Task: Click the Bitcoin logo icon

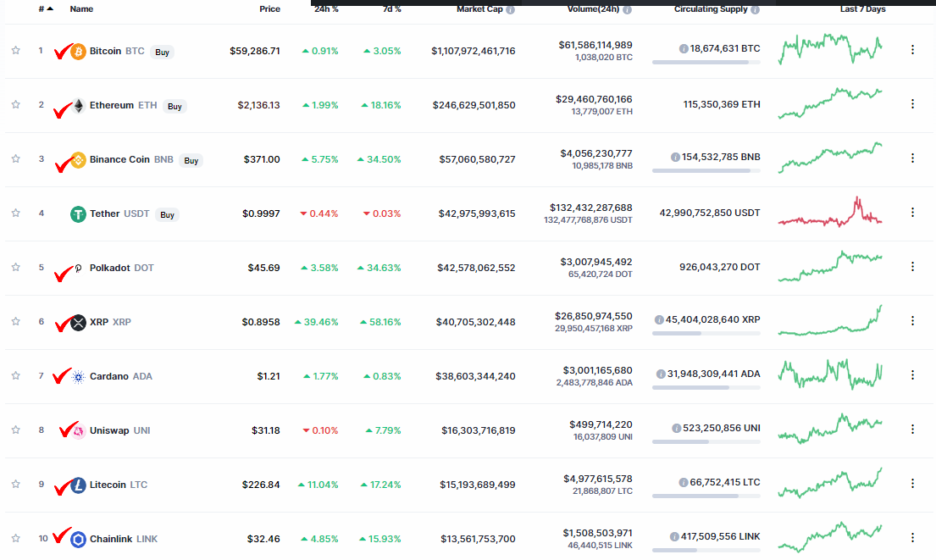Action: [x=78, y=52]
